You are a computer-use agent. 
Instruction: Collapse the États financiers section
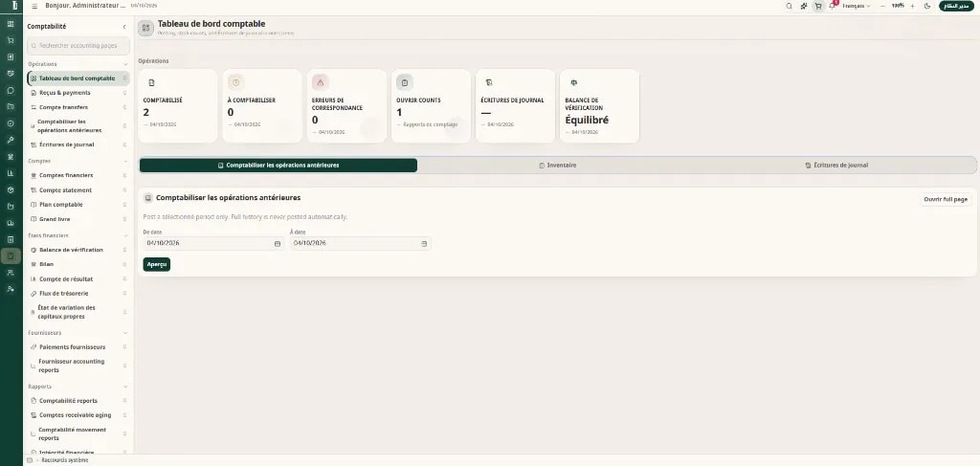coord(125,235)
